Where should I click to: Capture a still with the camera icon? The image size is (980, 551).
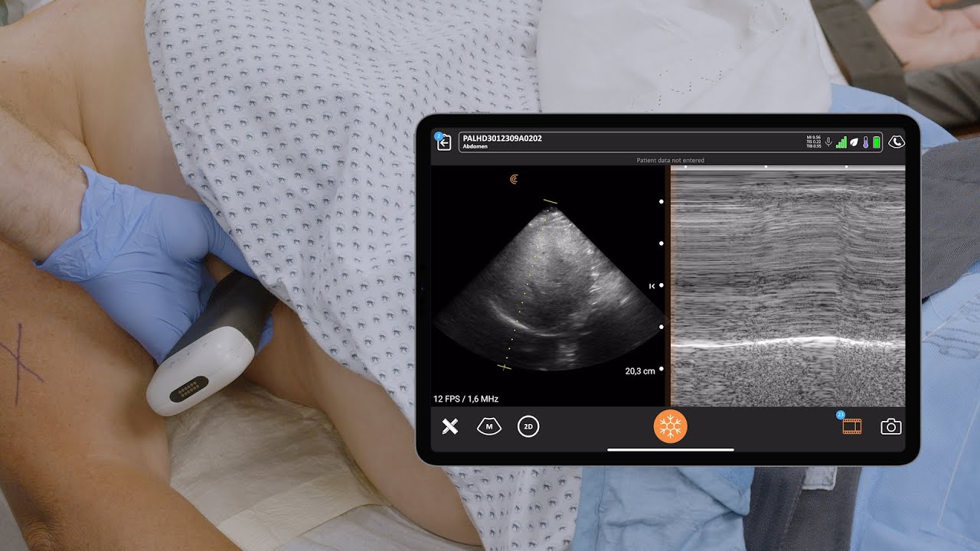[x=891, y=427]
